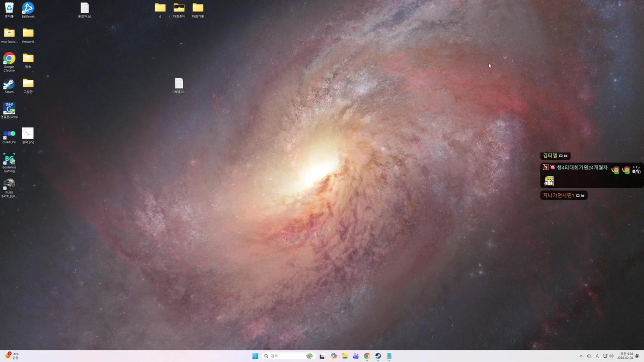The image size is (644, 362).
Task: Click the CHATLink desktop icon
Action: pyautogui.click(x=9, y=134)
